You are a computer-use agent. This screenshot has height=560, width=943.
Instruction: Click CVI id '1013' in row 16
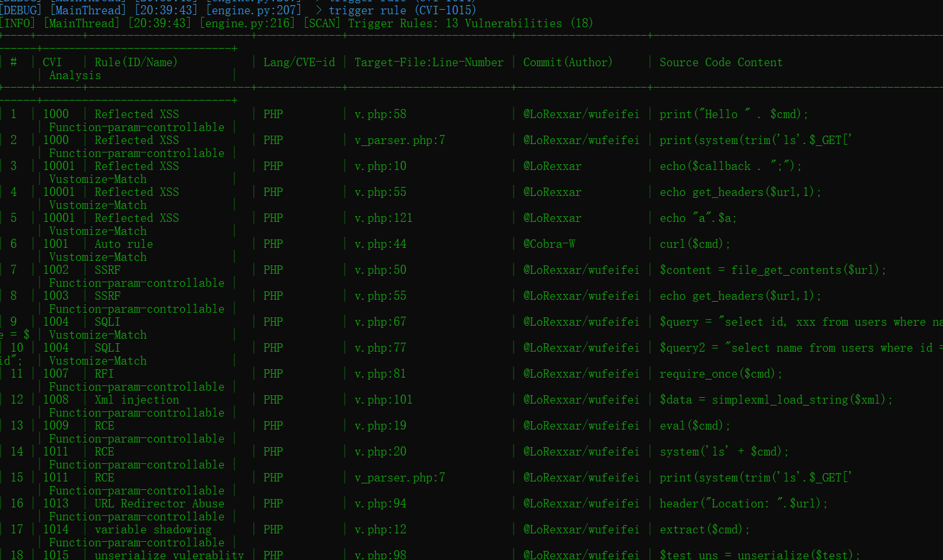[56, 504]
